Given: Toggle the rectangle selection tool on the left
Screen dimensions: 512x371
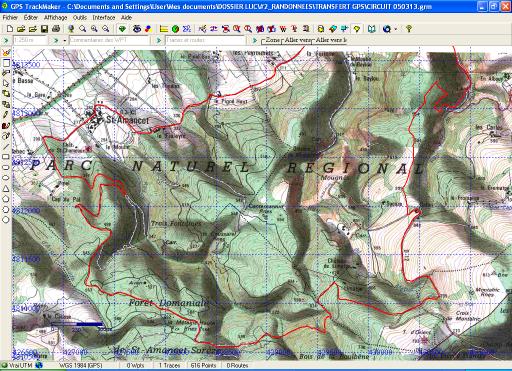Looking at the screenshot, I should point(6,63).
